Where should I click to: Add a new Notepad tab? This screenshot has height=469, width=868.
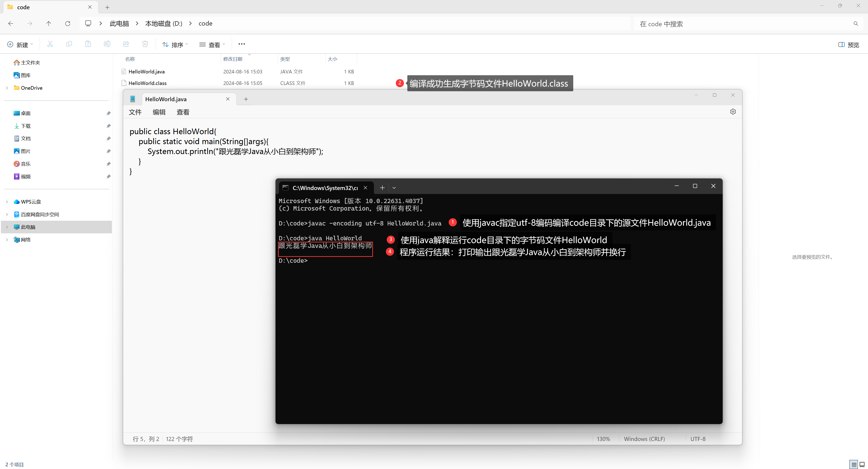tap(246, 99)
